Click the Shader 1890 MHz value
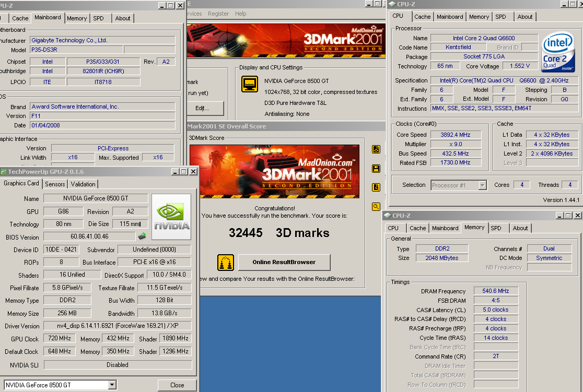The height and width of the screenshot is (392, 583). click(175, 338)
